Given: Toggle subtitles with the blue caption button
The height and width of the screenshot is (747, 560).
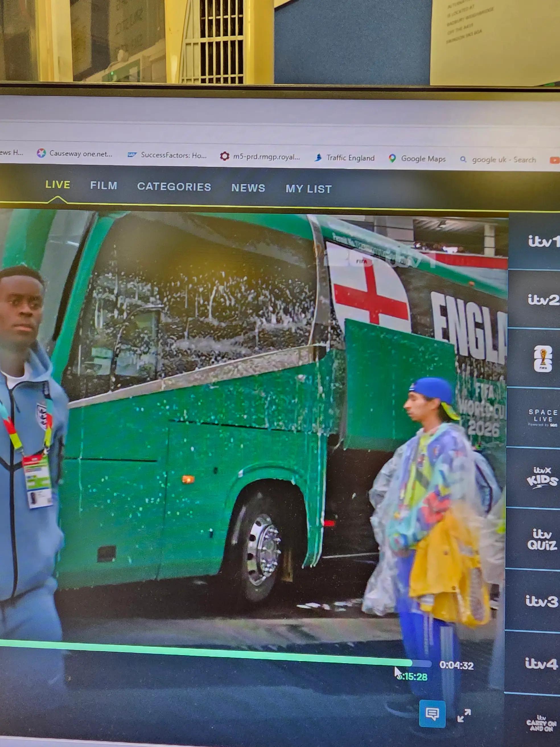Looking at the screenshot, I should click(x=432, y=714).
